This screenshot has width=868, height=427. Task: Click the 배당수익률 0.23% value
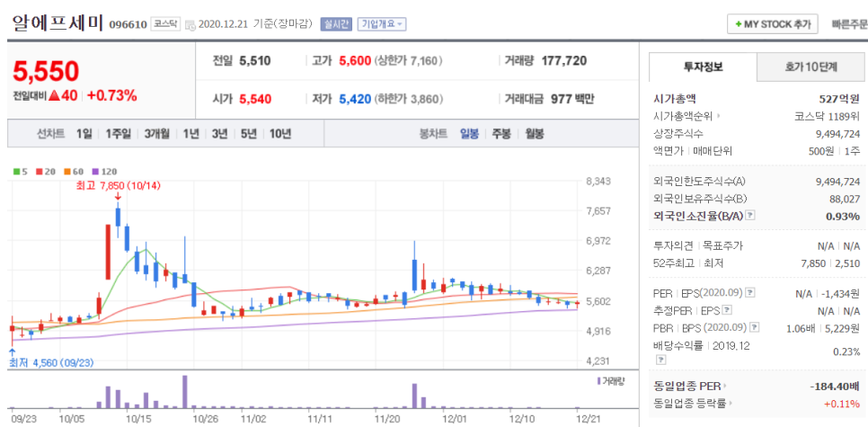846,351
